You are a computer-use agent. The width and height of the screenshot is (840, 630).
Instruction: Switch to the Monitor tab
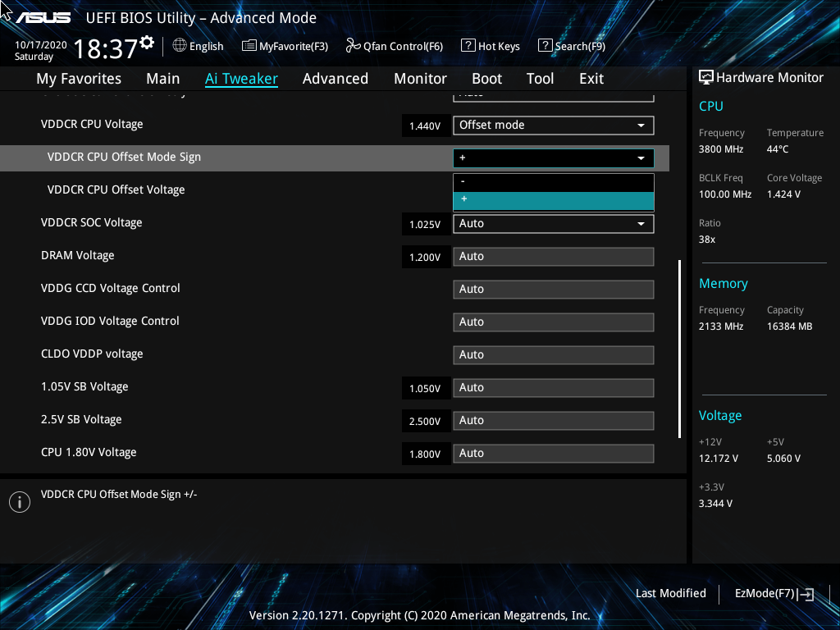[420, 79]
